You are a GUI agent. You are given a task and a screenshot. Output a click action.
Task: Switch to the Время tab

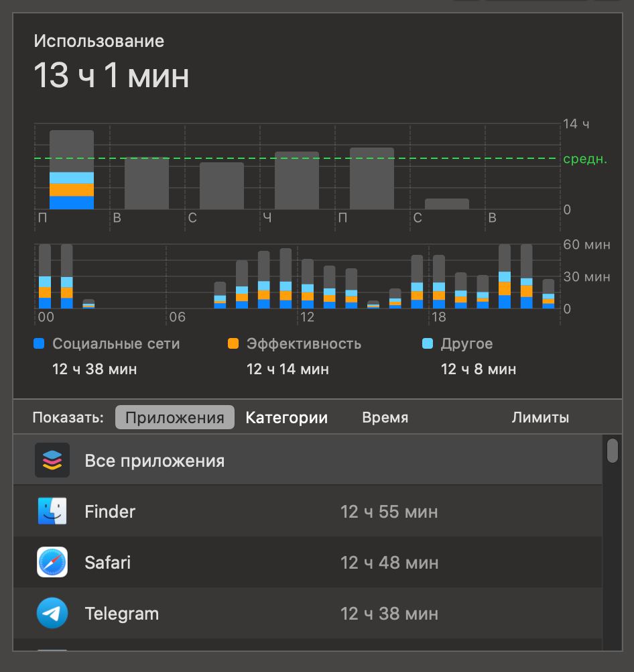pyautogui.click(x=385, y=417)
